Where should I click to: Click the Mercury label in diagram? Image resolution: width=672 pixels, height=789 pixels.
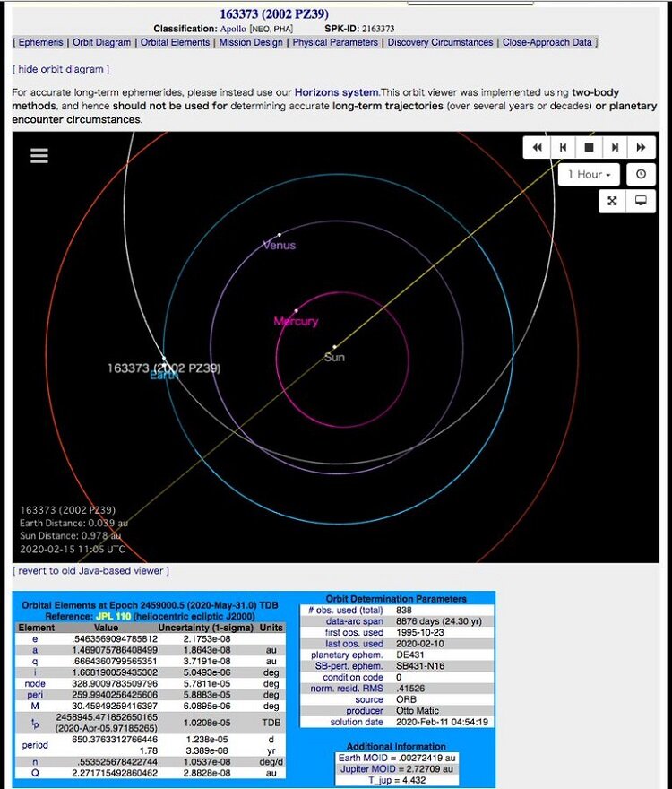click(297, 321)
